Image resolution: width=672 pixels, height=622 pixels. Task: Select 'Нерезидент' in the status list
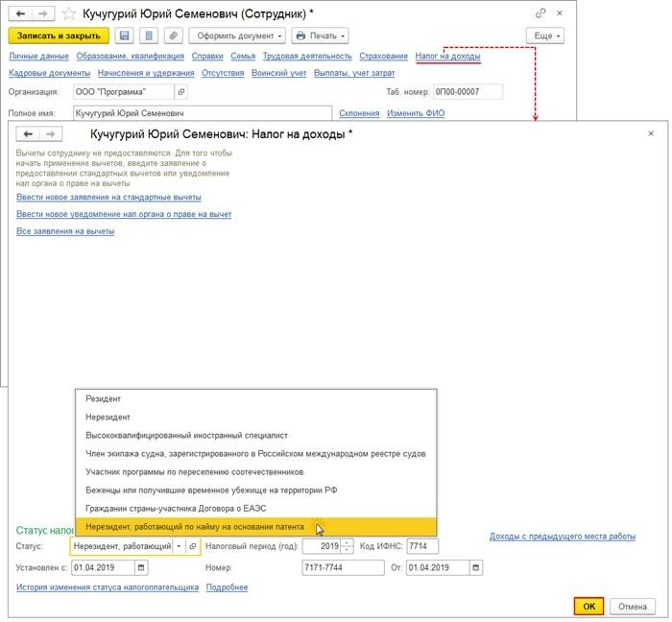click(x=256, y=418)
